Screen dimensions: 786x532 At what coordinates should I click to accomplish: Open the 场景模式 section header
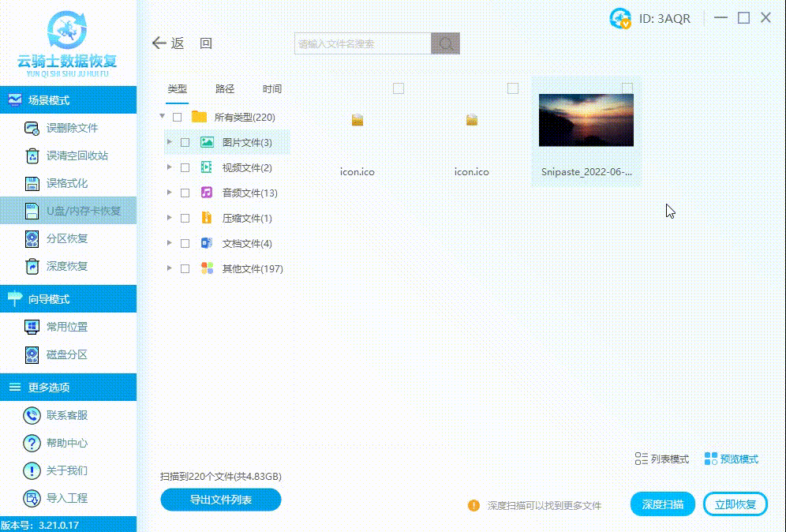point(68,99)
